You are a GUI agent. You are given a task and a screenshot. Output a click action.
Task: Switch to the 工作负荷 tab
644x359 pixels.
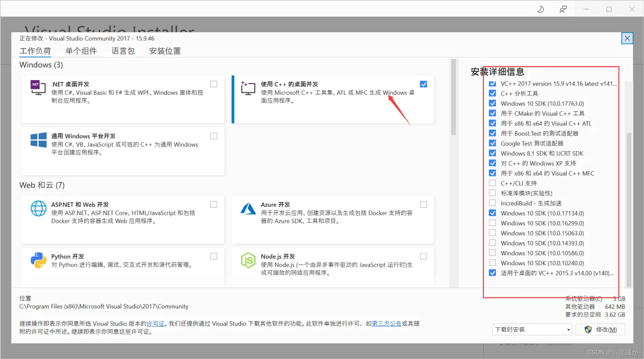pyautogui.click(x=35, y=51)
